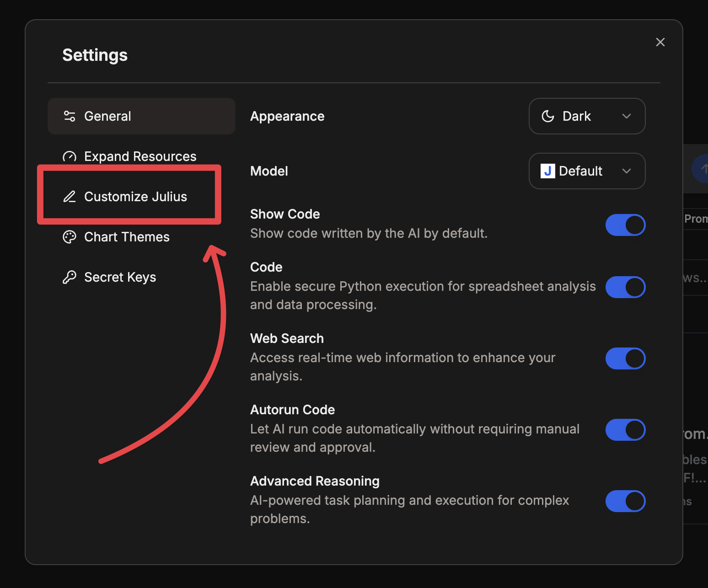Click the Expand Resources gauge icon
This screenshot has width=708, height=588.
tap(70, 156)
